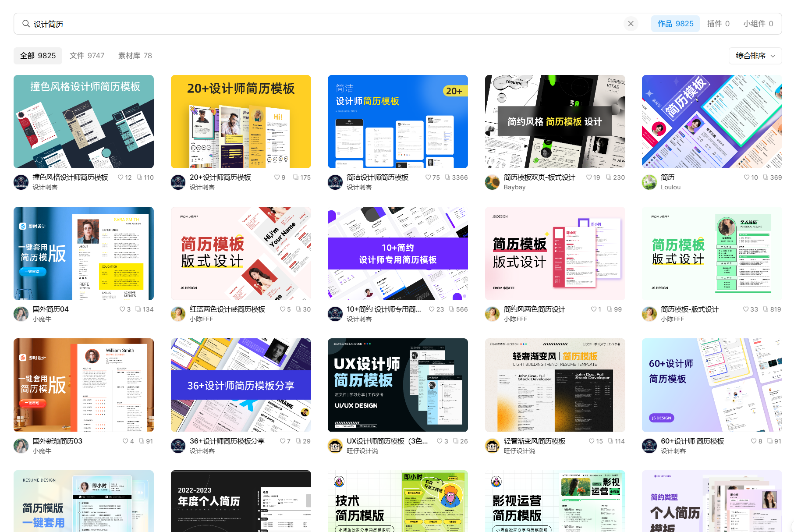Viewport: 794px width, 532px height.
Task: Click copy icon on 20+设计师简历模板
Action: point(296,177)
